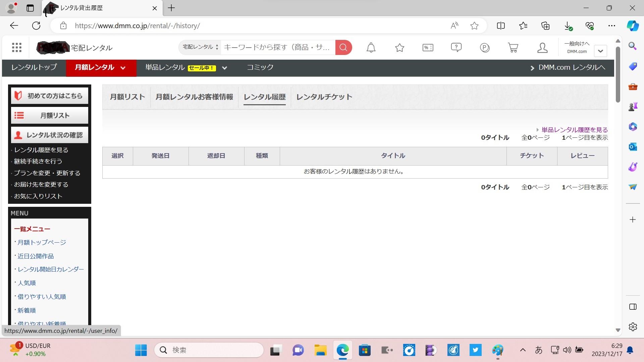Expand the 一般向けへ DMM.com dropdown
The width and height of the screenshot is (644, 362).
point(600,51)
